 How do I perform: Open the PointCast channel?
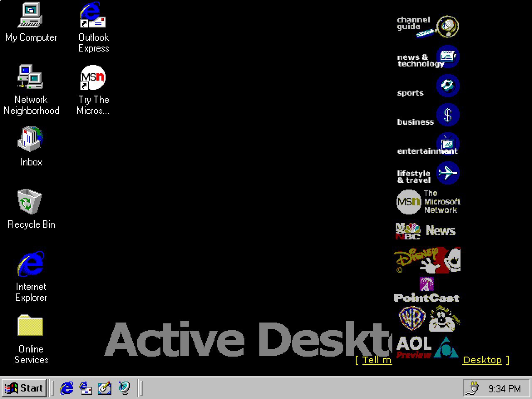[x=426, y=290]
